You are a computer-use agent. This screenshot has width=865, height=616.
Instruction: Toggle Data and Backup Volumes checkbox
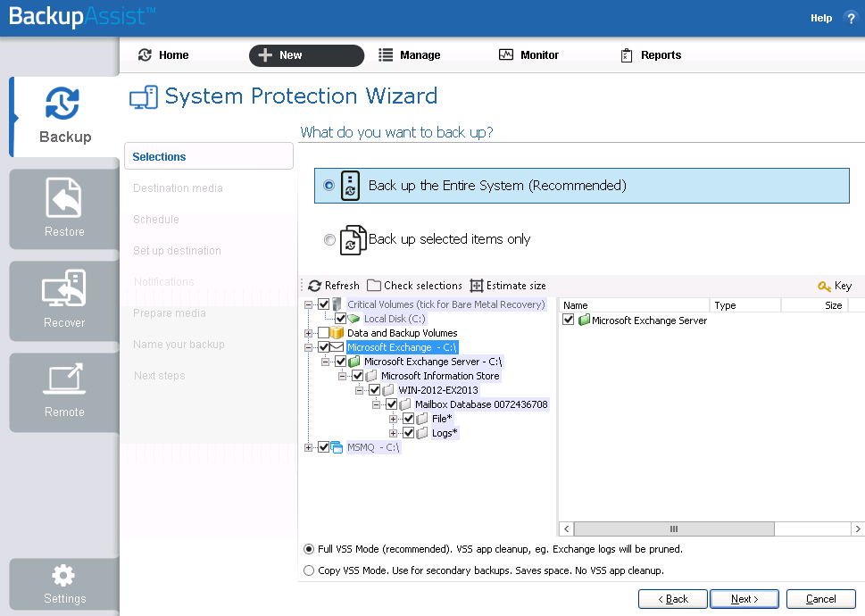point(324,333)
